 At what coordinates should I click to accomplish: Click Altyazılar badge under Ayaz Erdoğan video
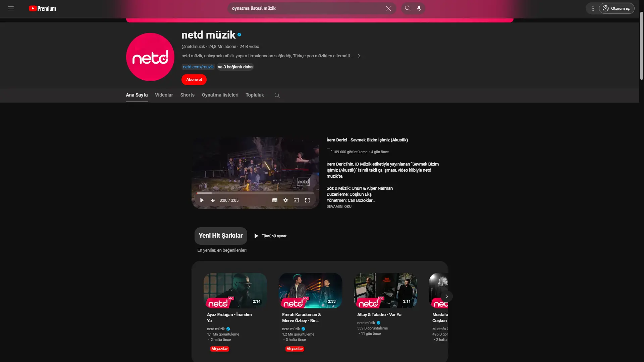[220, 349]
